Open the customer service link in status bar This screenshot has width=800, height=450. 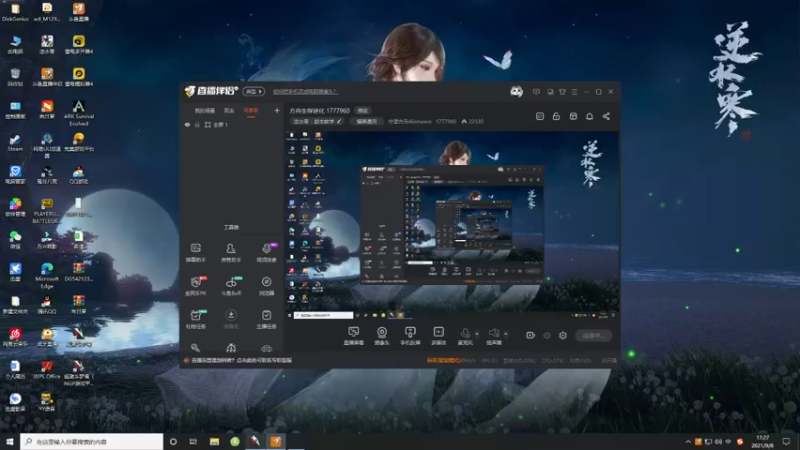[241, 360]
